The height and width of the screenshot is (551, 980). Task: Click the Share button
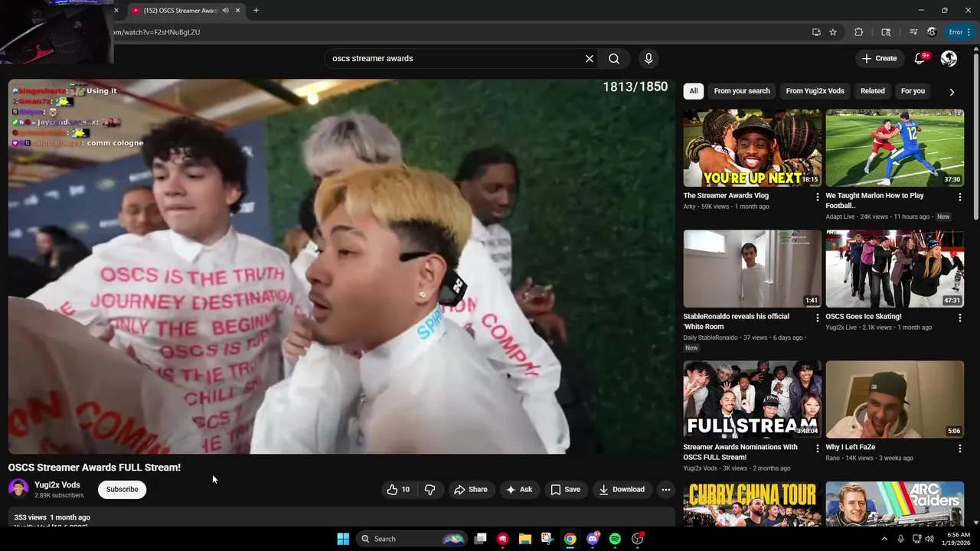470,490
